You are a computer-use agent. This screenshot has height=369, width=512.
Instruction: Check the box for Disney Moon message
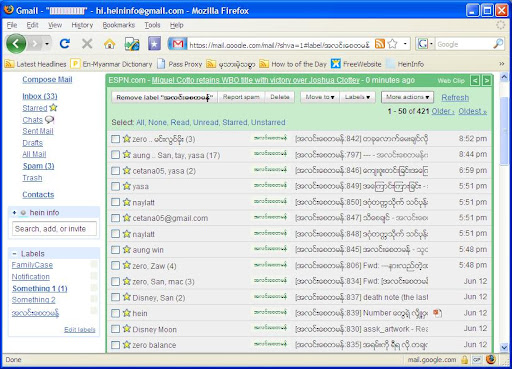pos(115,329)
